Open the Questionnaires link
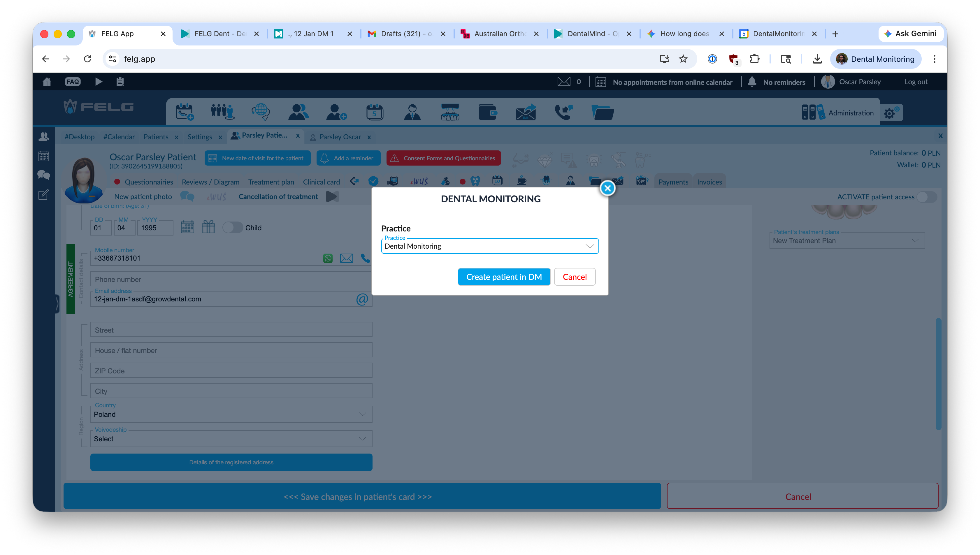 (149, 182)
